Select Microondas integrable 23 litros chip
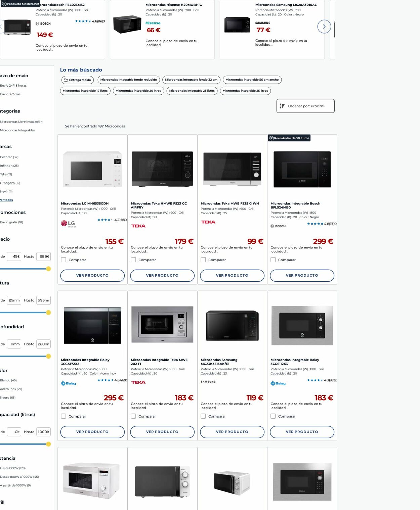 click(x=192, y=91)
